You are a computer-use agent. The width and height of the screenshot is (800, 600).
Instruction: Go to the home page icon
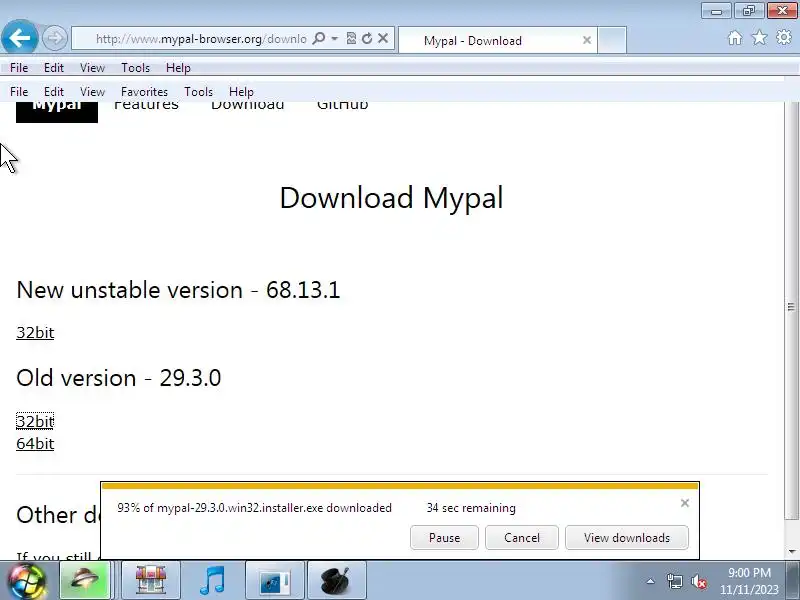(735, 38)
